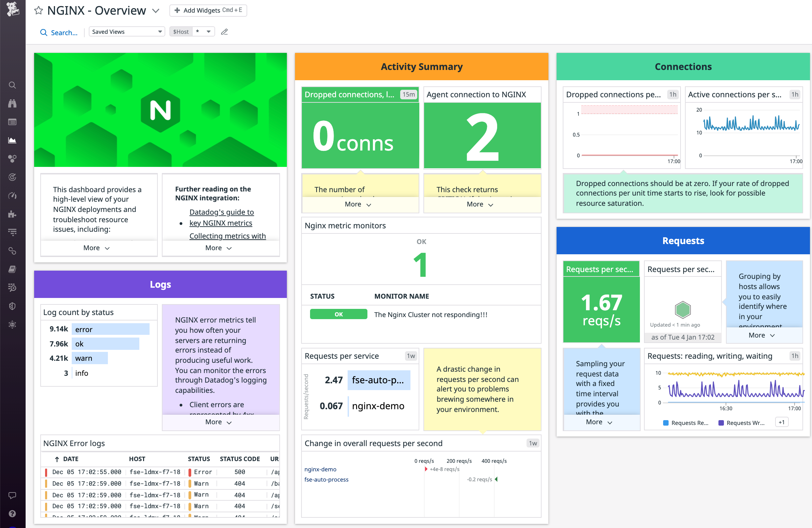Screen dimensions: 812x528
Task: Star the NGINX - Overview dashboard
Action: click(39, 11)
